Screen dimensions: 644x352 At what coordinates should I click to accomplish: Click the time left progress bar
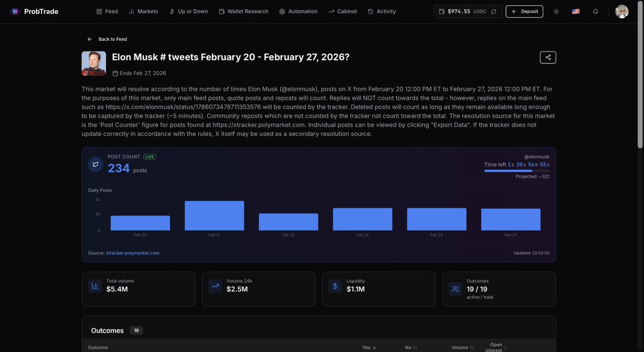click(517, 171)
